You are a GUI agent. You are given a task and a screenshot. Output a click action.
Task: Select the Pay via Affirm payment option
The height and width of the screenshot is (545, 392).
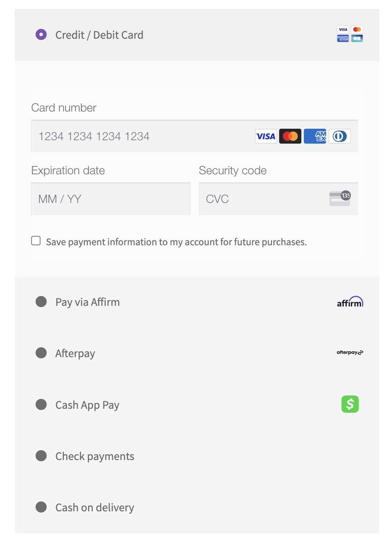[x=41, y=302]
